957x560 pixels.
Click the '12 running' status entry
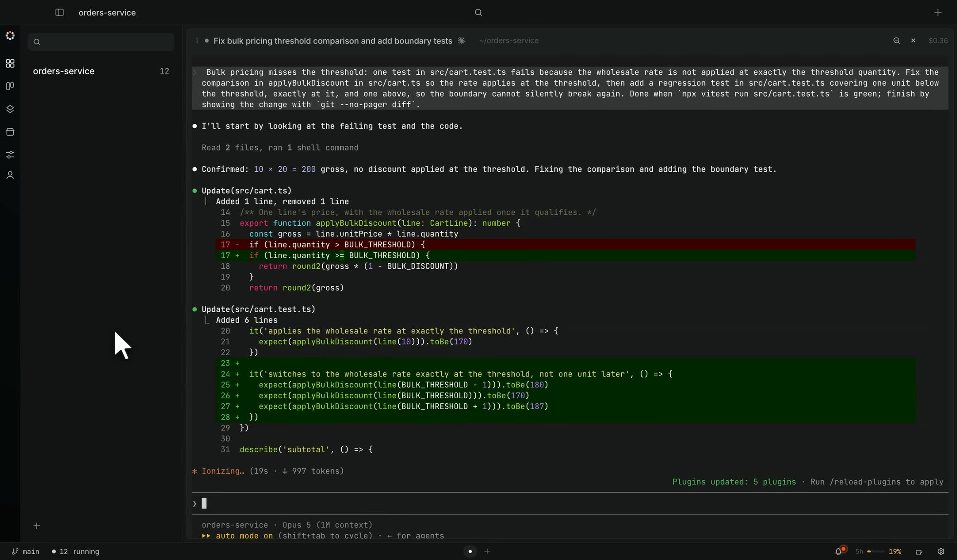[x=75, y=551]
